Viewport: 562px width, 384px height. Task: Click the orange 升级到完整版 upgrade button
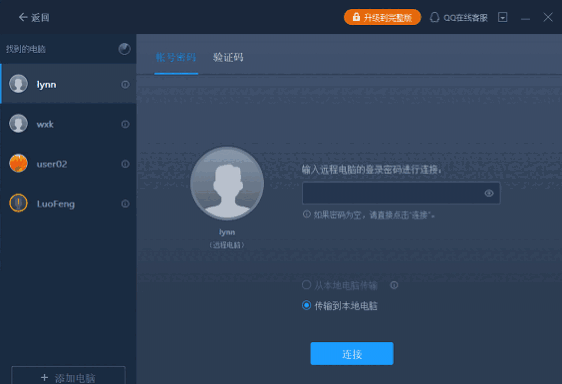tap(382, 17)
